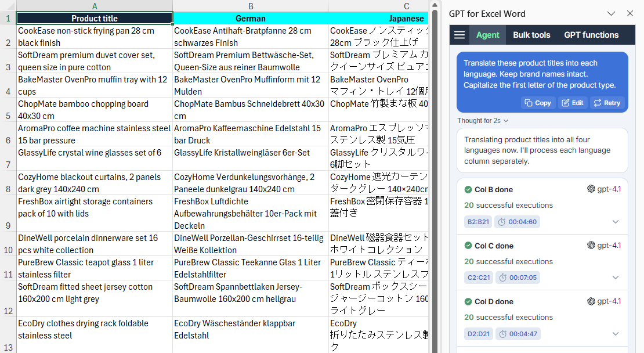This screenshot has width=644, height=353.
Task: Expand the Col C done execution details
Action: click(x=616, y=278)
